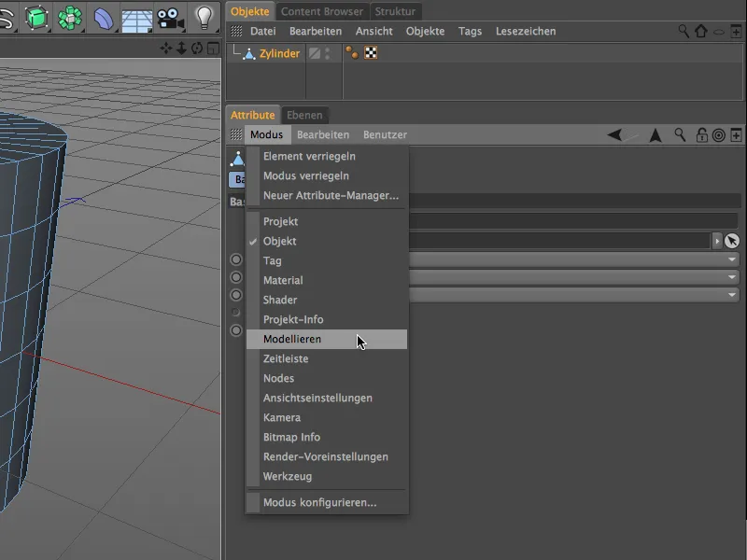Switch to the Objekte tab
This screenshot has width=747, height=560.
[x=250, y=11]
